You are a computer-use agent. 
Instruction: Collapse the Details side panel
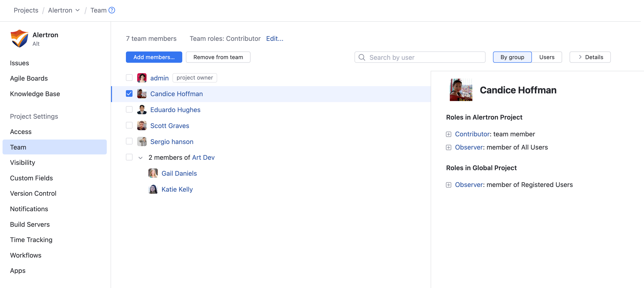590,57
